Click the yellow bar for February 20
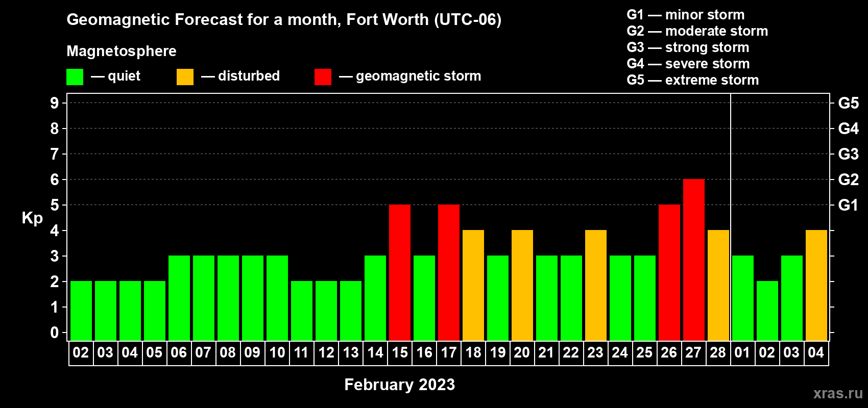Screen dimensions: 868x408 [522, 285]
